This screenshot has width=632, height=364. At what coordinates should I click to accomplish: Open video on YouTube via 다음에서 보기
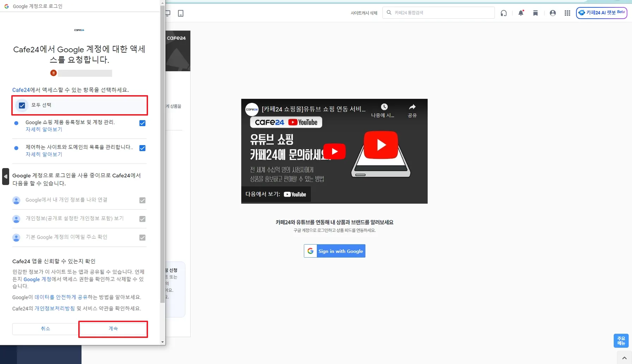point(276,194)
